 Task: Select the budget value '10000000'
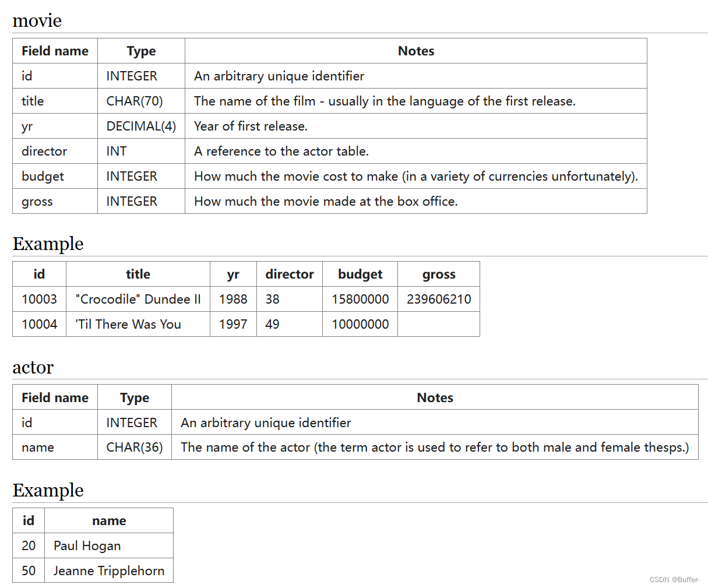[360, 324]
